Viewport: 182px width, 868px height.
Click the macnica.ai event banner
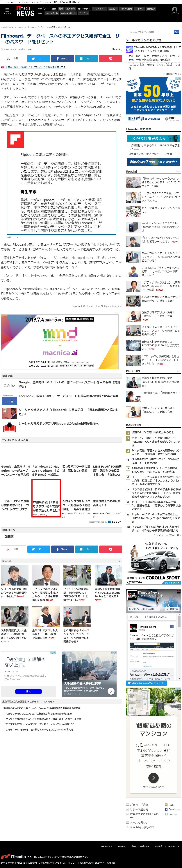(59, 342)
